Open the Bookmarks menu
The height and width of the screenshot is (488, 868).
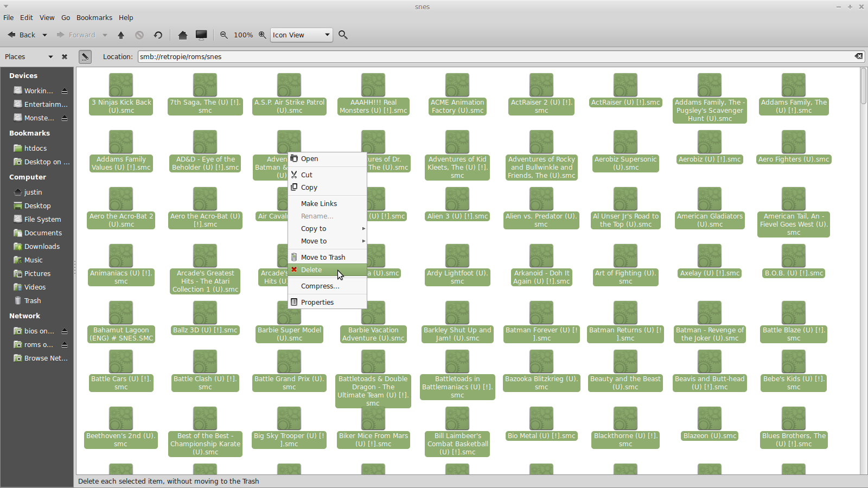point(94,18)
